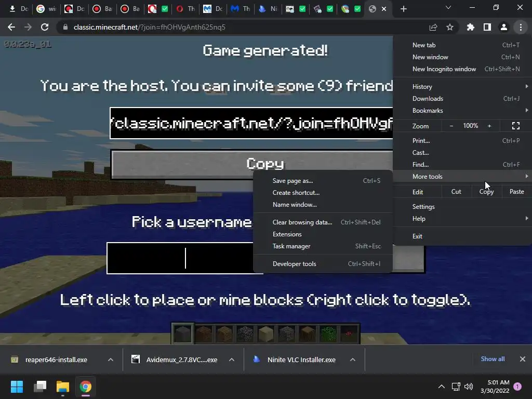
Task: Select Cast from the menu
Action: tap(462, 153)
